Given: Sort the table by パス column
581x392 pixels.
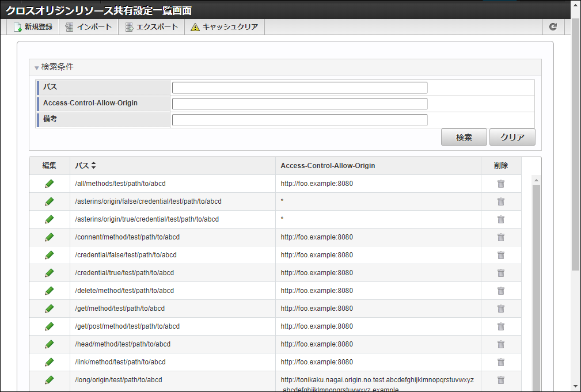Looking at the screenshot, I should [93, 166].
